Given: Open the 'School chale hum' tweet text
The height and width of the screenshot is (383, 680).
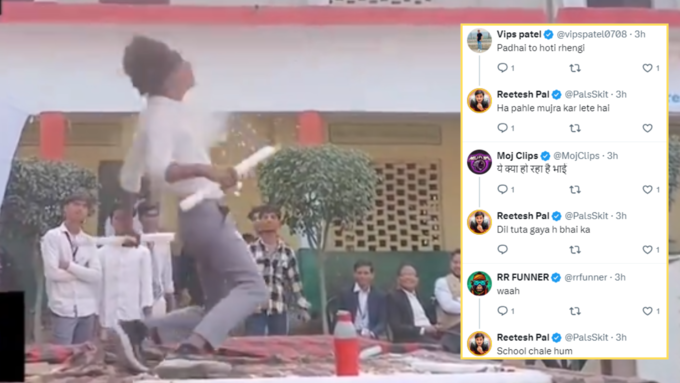Looking at the screenshot, I should coord(534,351).
